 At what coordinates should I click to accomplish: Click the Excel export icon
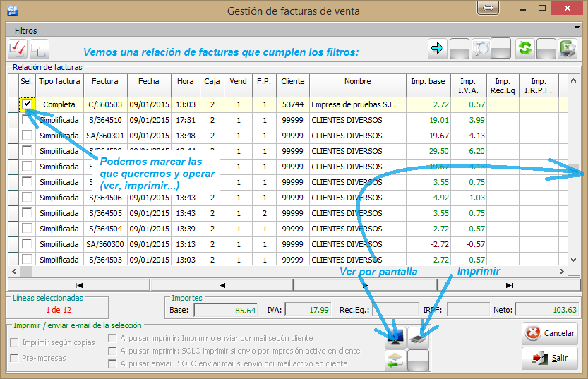[x=568, y=49]
